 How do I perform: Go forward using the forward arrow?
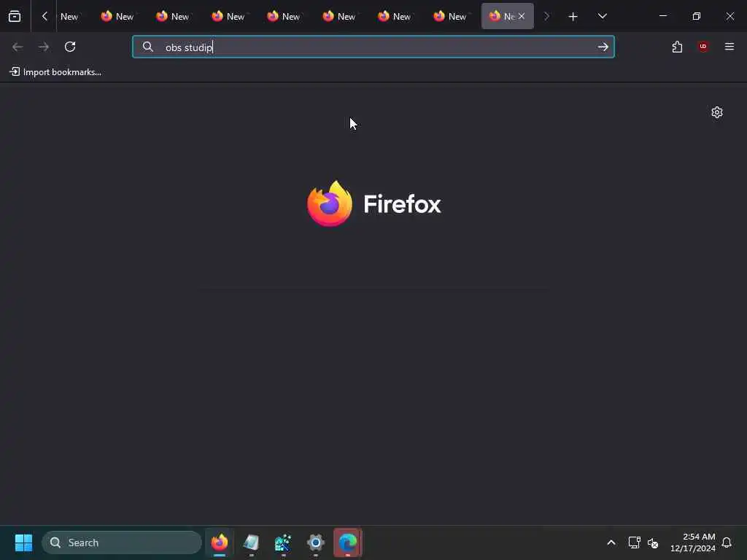tap(44, 47)
